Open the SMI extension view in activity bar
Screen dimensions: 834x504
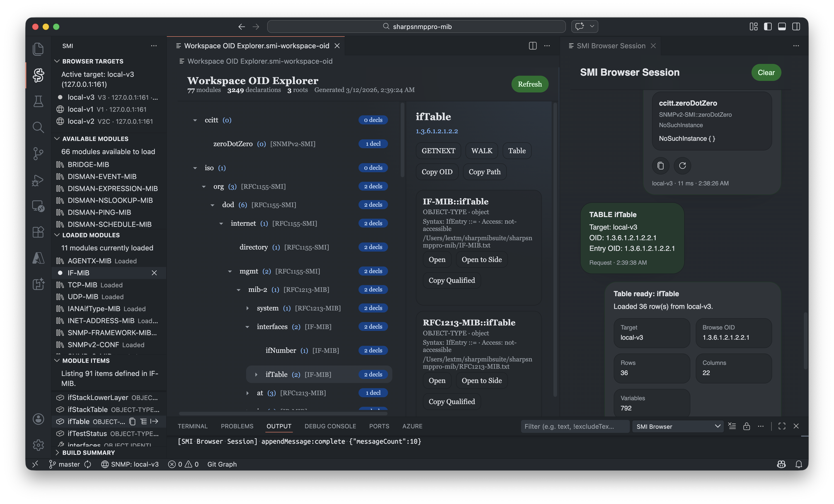[38, 75]
